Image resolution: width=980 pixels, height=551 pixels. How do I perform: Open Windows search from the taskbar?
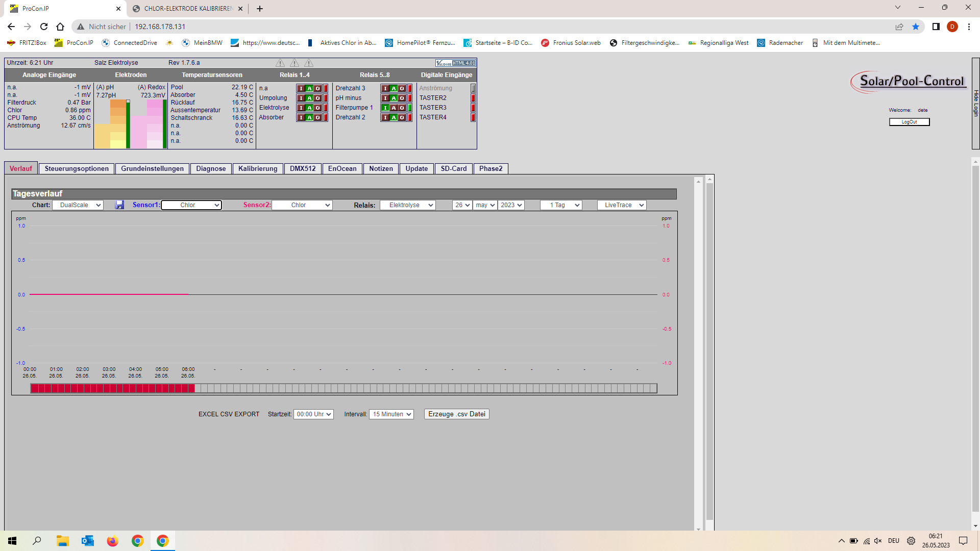[x=37, y=541]
